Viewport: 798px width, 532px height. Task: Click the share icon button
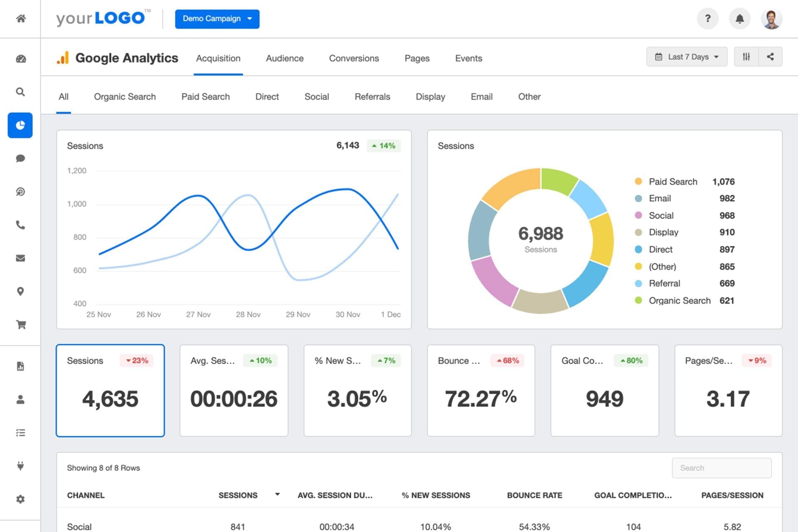(x=771, y=57)
